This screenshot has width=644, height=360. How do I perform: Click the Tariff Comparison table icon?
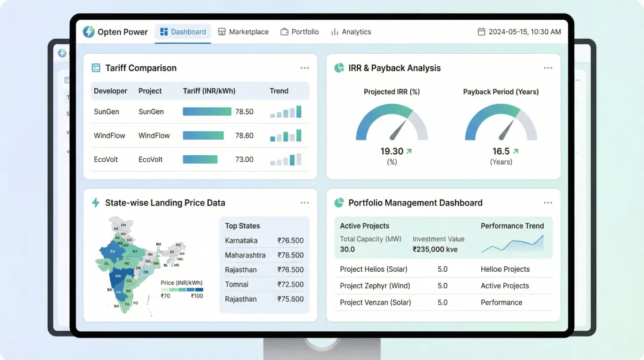point(95,68)
